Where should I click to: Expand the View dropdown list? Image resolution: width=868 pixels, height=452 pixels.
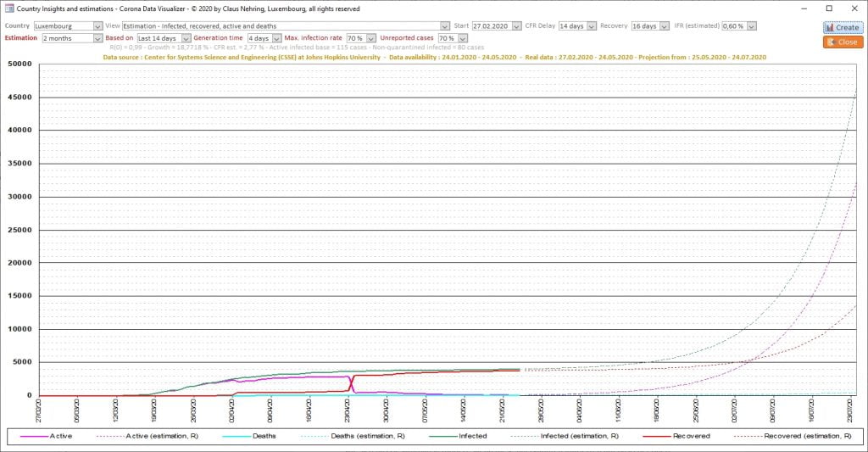[445, 26]
